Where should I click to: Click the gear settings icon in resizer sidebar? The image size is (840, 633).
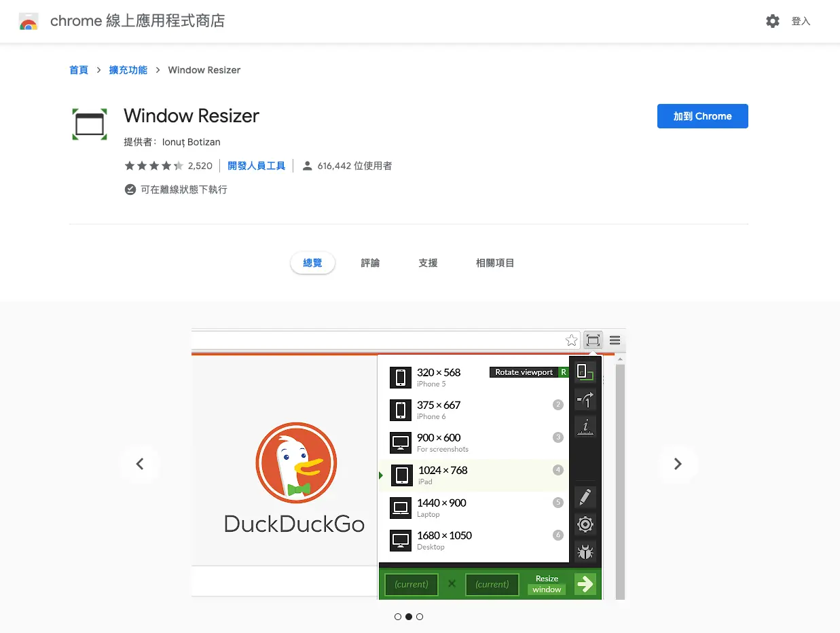point(585,524)
